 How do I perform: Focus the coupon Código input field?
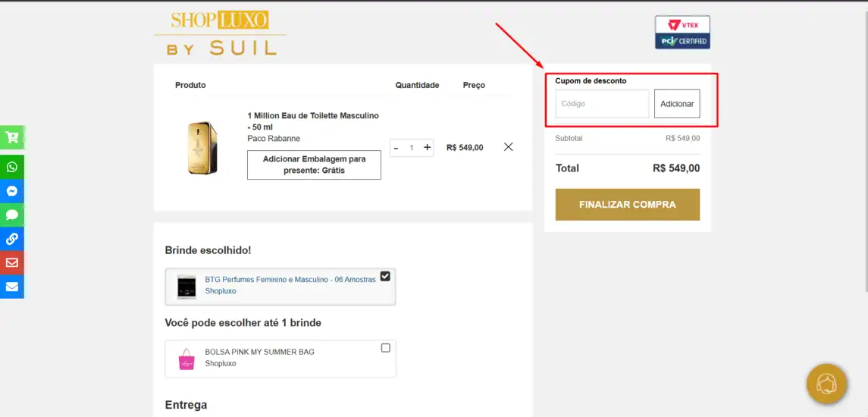pyautogui.click(x=602, y=104)
